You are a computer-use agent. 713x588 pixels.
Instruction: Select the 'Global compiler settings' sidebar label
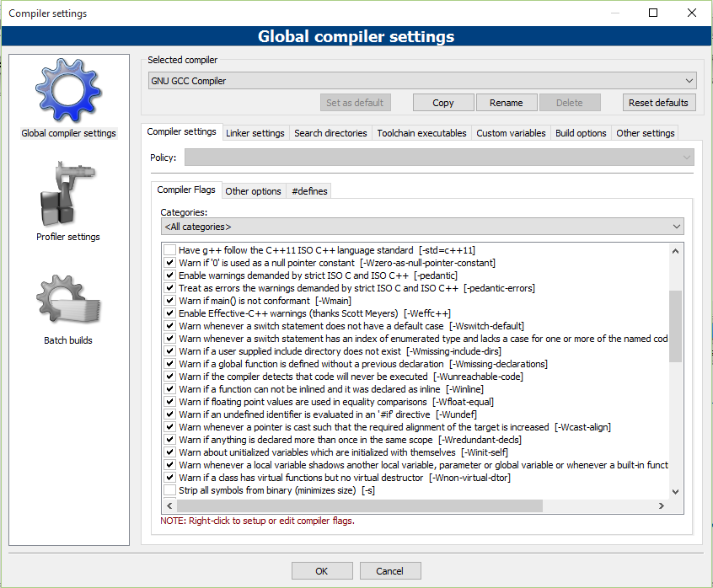[68, 133]
